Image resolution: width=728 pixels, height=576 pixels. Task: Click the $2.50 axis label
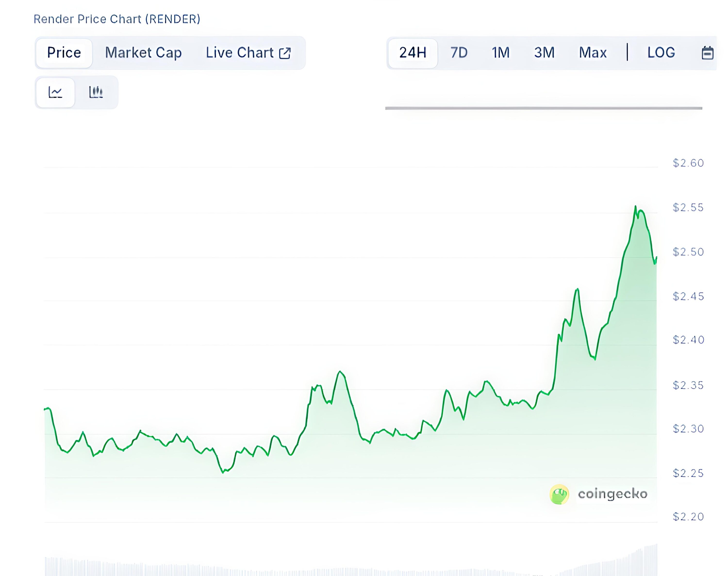[688, 252]
